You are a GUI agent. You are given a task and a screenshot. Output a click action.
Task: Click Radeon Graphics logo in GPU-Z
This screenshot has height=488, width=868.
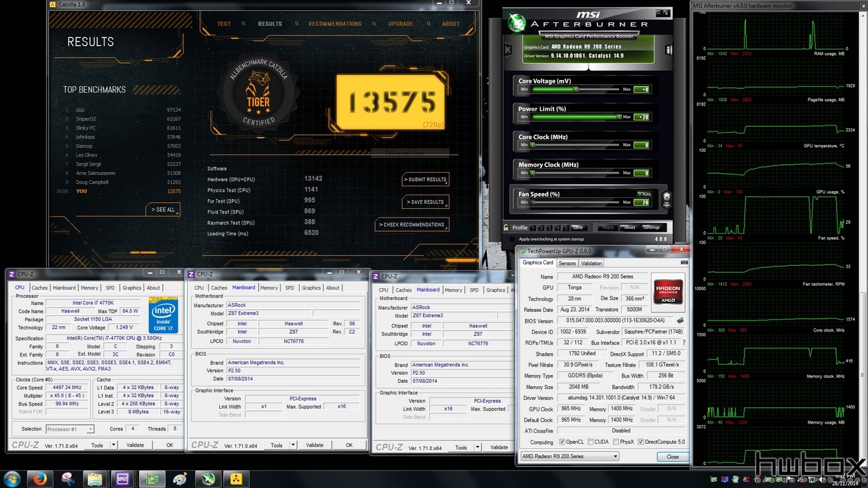point(669,291)
